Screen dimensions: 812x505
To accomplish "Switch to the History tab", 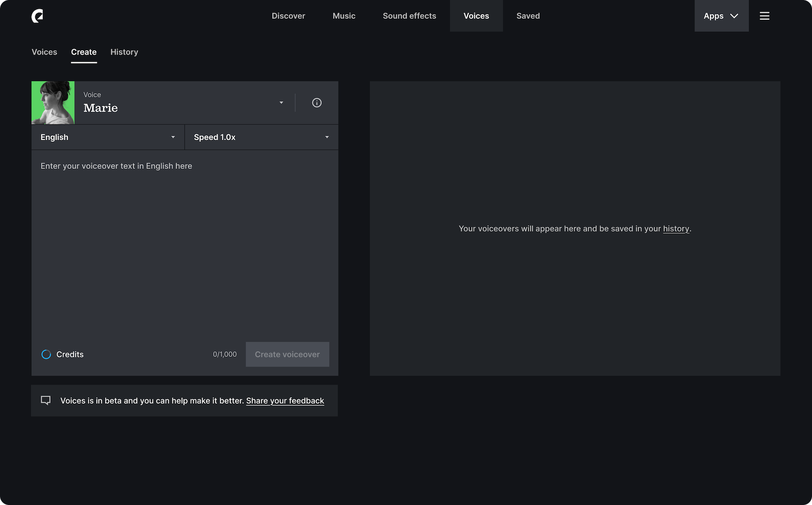I will click(x=124, y=52).
